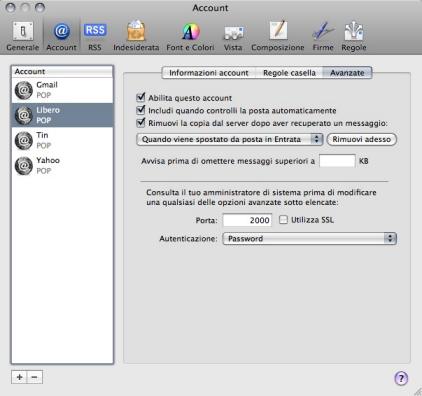The image size is (422, 396).
Task: Switch to Informazioni account tab
Action: pyautogui.click(x=209, y=73)
